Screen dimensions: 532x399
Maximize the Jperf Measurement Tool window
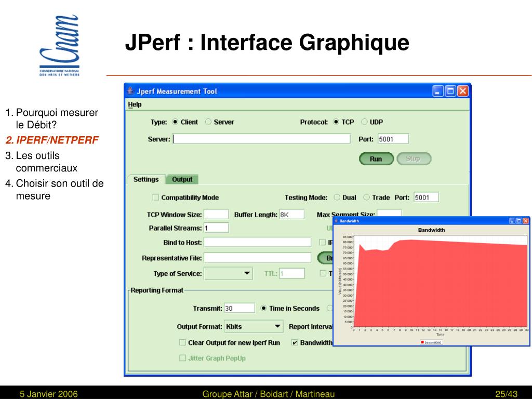(450, 91)
